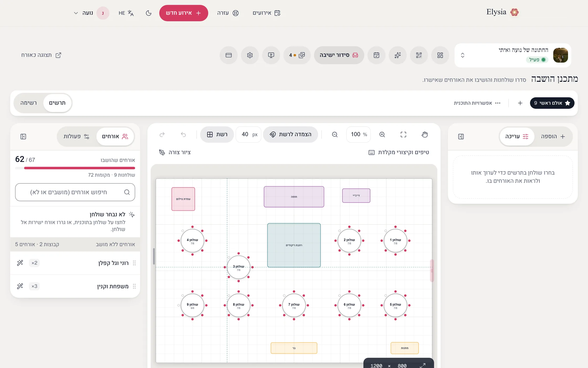Viewport: 588px width, 368px height.
Task: Click the undo arrow
Action: (183, 135)
